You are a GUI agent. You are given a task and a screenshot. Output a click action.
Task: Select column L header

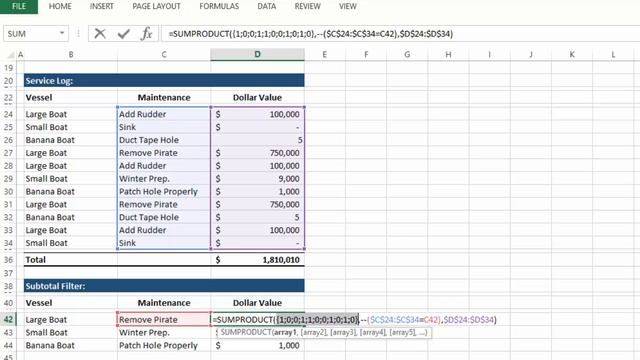[x=613, y=54]
